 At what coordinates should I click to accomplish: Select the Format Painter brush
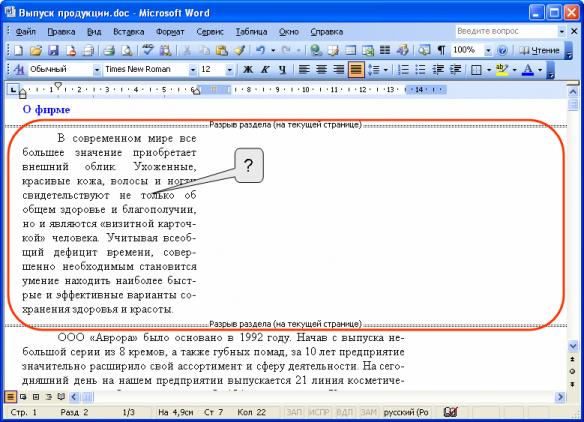coord(239,50)
